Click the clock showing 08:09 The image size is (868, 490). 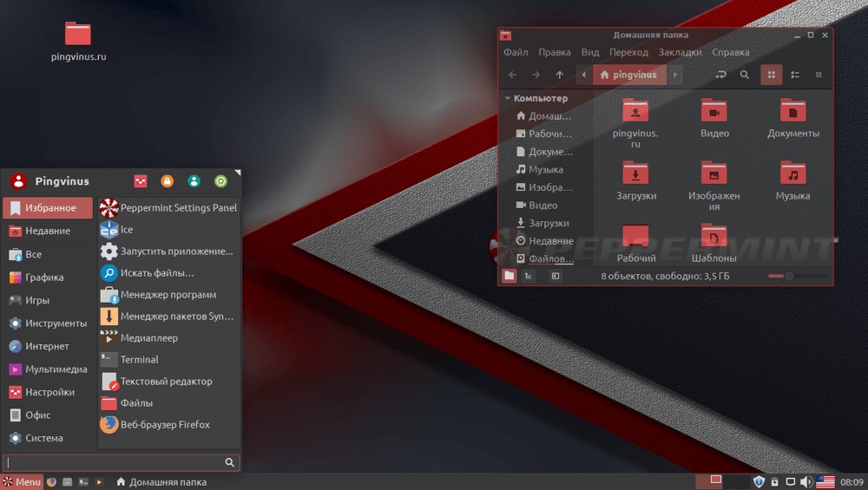[x=852, y=482]
